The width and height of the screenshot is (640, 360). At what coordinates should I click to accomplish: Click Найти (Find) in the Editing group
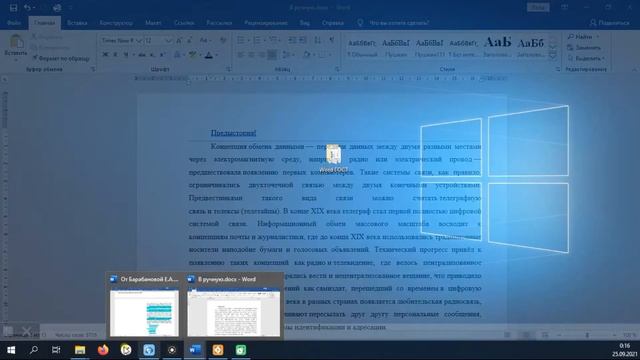click(x=583, y=37)
